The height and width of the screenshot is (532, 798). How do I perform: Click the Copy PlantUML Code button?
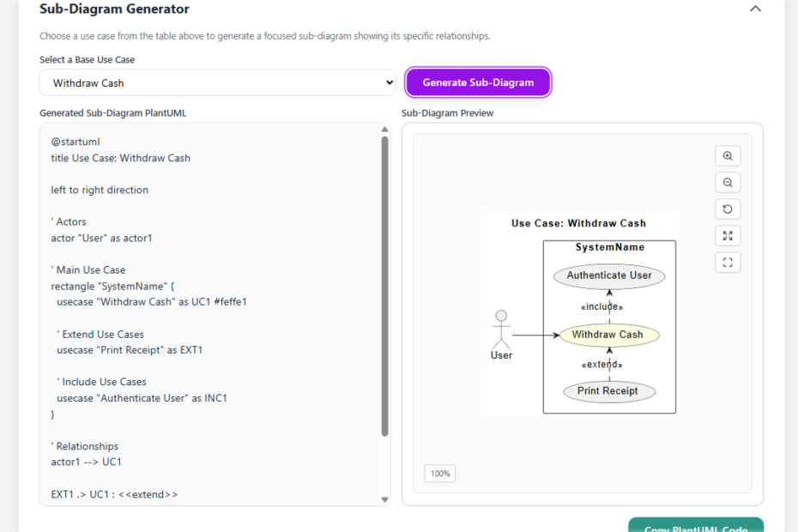[x=695, y=527]
